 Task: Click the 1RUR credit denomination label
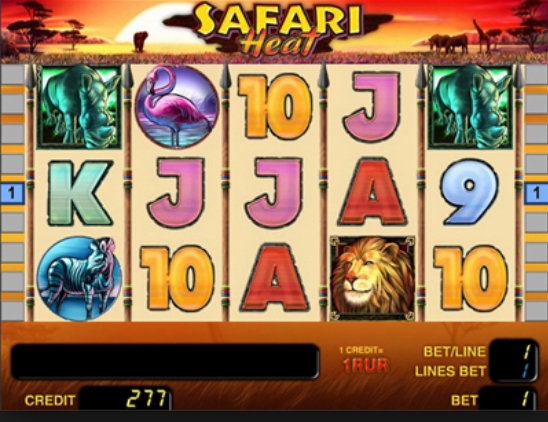coord(366,366)
